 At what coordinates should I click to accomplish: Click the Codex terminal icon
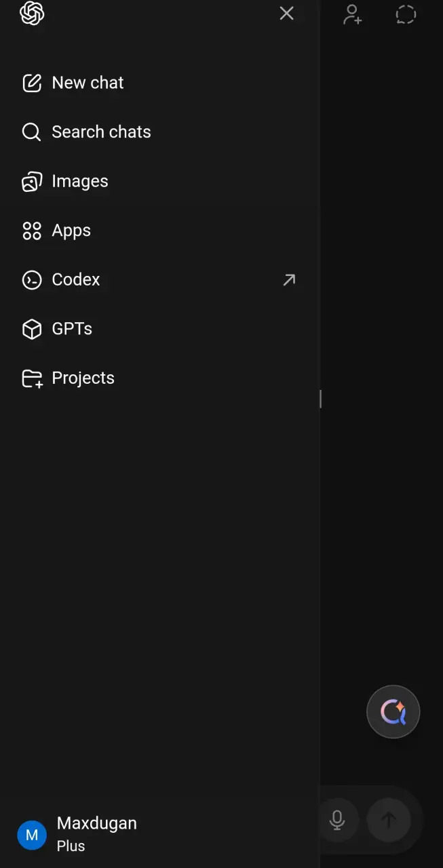click(x=32, y=279)
